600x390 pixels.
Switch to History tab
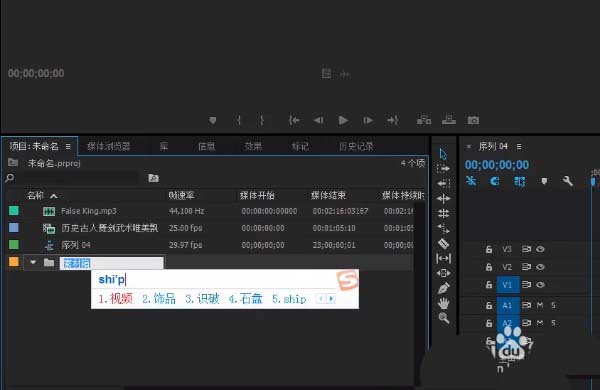[x=356, y=147]
